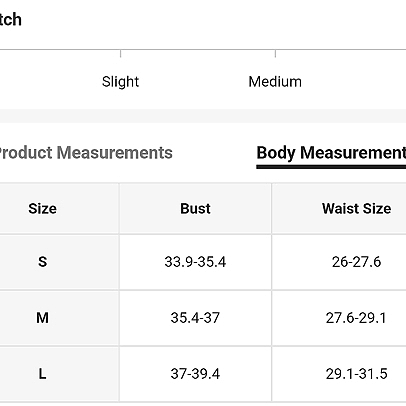Click the stretch scale tick above Slight
Screen dimensions: 406x406
[x=121, y=54]
